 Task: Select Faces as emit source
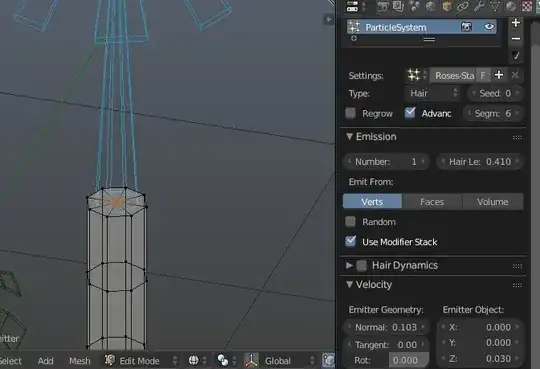(x=432, y=202)
